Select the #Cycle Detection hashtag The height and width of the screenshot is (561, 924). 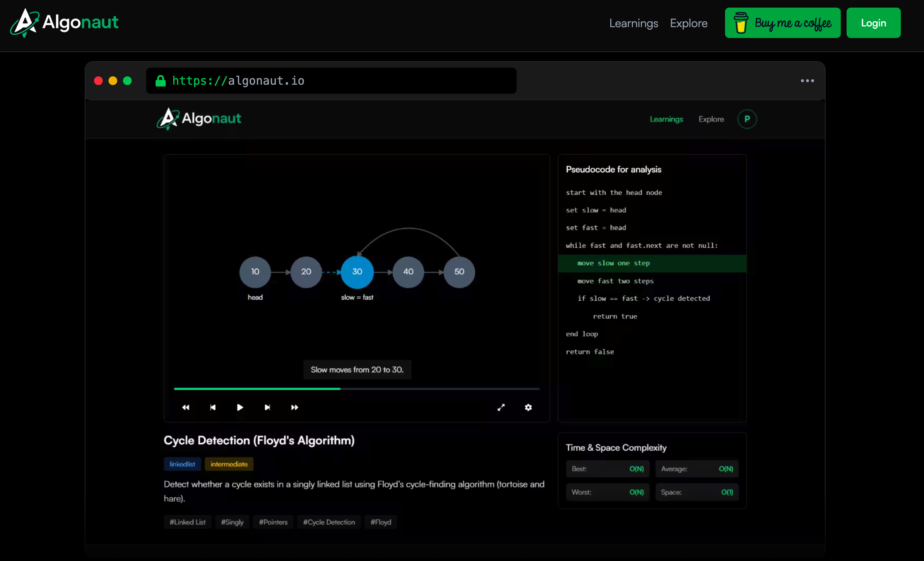point(329,522)
